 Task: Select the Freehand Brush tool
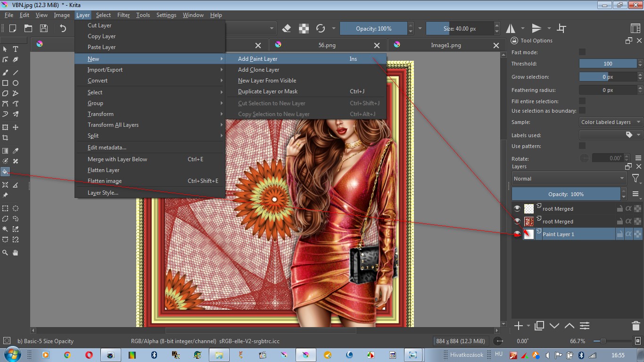5,73
